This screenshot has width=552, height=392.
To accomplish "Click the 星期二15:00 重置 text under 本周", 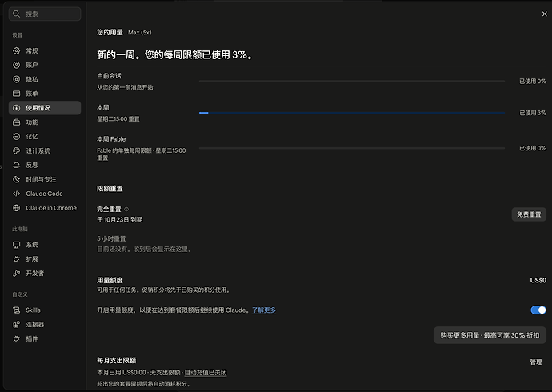I will pyautogui.click(x=118, y=119).
